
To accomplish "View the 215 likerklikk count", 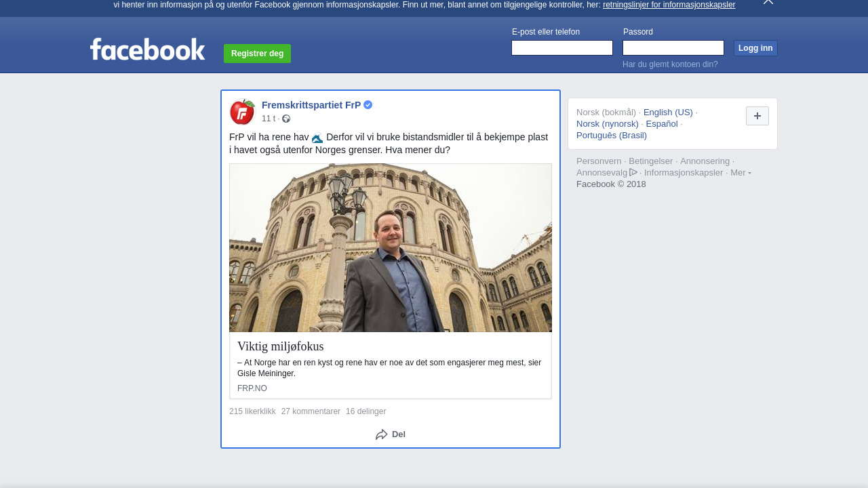I will 252,411.
